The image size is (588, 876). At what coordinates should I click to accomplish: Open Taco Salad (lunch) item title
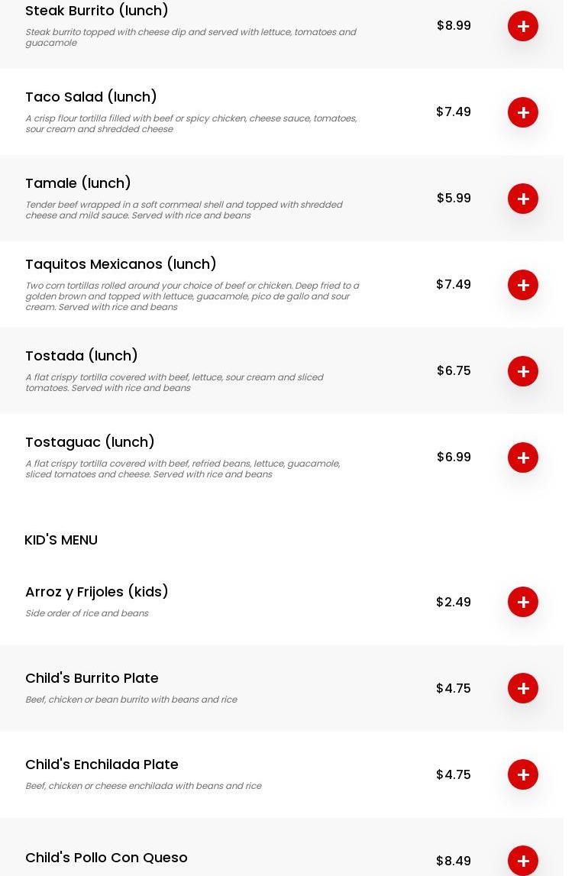point(91,97)
